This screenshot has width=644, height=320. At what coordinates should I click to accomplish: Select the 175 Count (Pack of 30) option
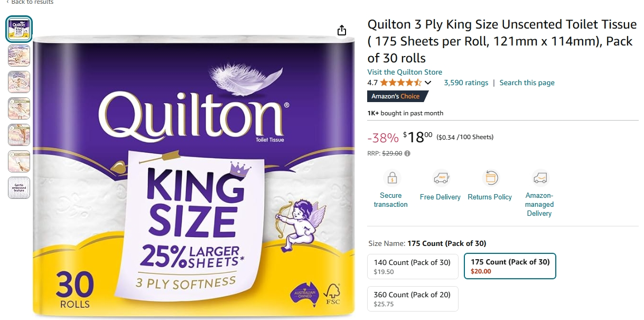[x=510, y=266]
